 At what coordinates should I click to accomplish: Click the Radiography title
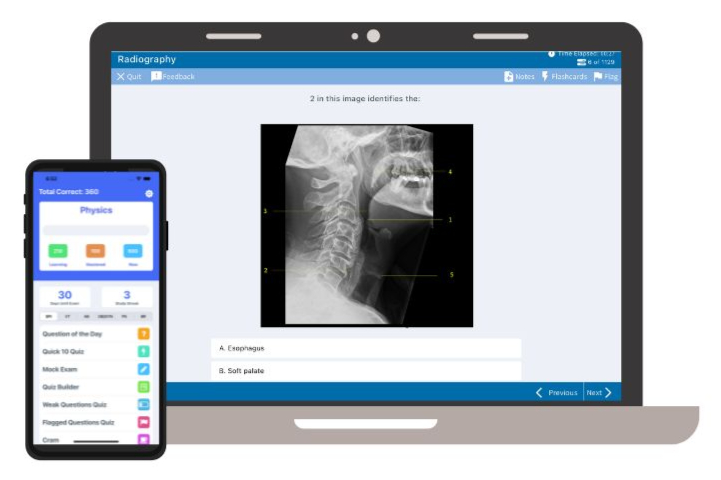[x=147, y=59]
